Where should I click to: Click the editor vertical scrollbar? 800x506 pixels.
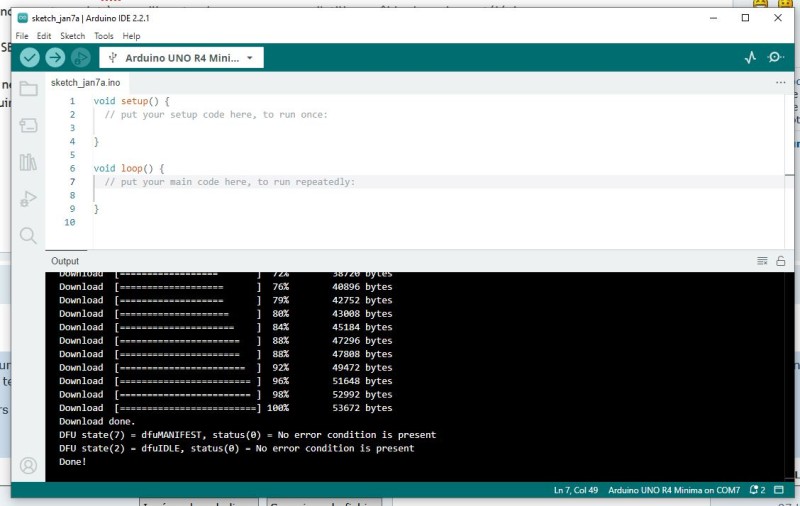point(789,171)
